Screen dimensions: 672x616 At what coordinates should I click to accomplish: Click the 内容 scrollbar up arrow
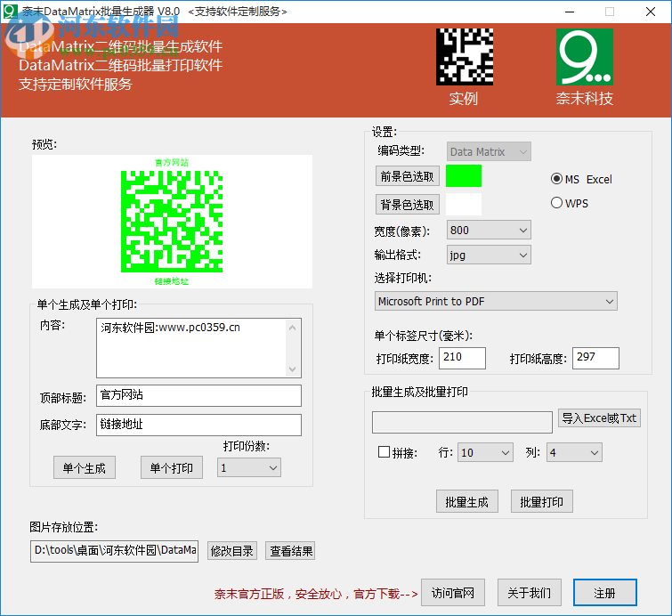[293, 328]
